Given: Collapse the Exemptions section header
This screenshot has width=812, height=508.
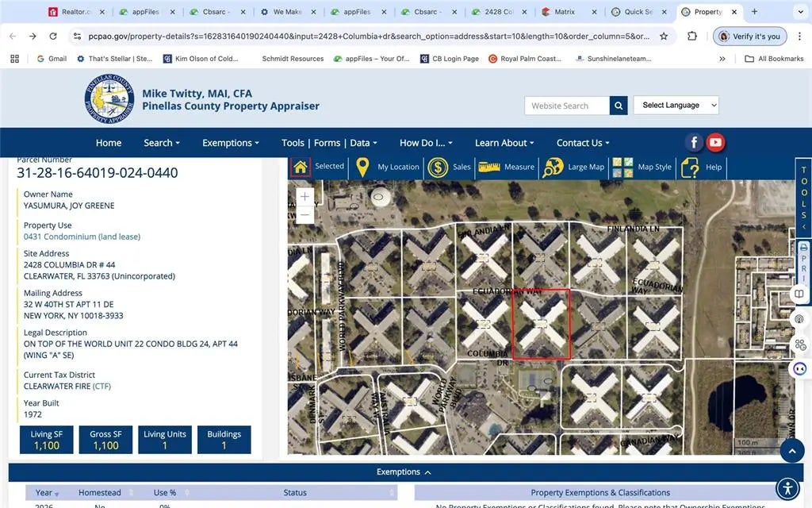Looking at the screenshot, I should [x=404, y=472].
